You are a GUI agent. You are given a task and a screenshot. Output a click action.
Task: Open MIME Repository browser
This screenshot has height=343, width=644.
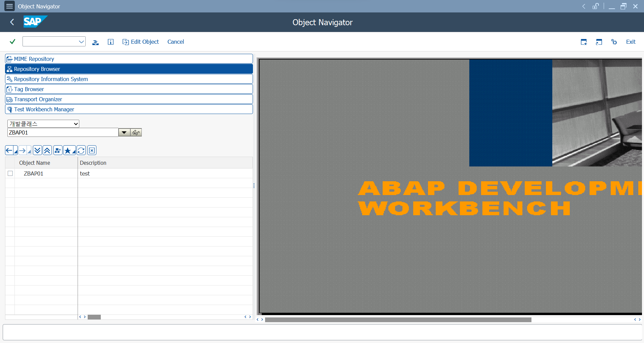(129, 59)
